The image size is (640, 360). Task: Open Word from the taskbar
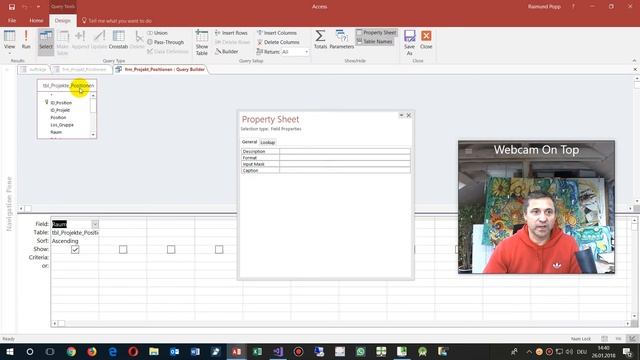195,351
